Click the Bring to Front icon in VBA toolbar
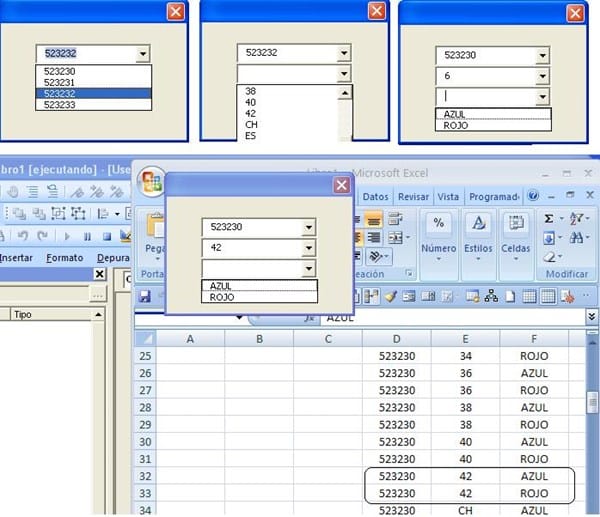 pyautogui.click(x=18, y=214)
